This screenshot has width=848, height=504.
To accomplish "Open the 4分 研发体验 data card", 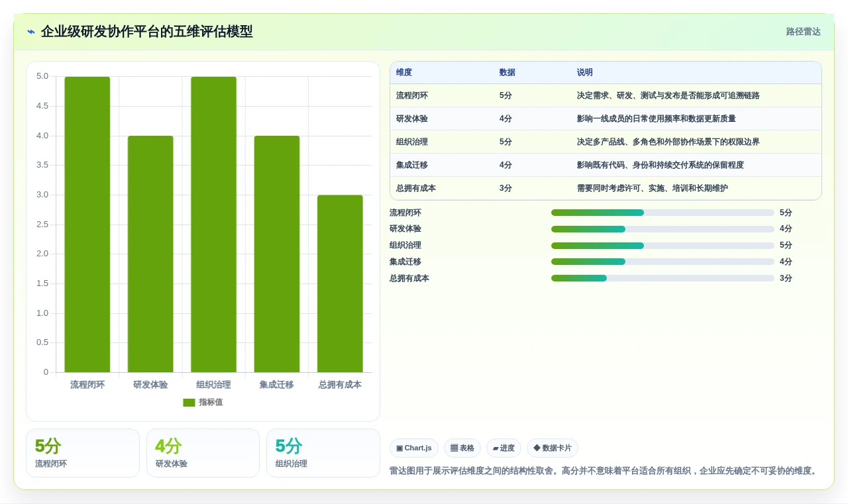I will [x=203, y=453].
